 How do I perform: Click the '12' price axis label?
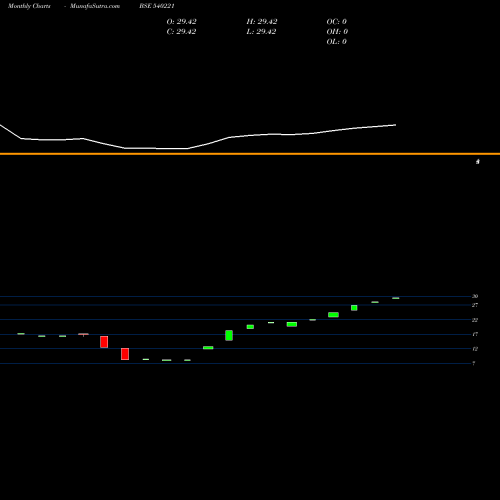coord(475,349)
